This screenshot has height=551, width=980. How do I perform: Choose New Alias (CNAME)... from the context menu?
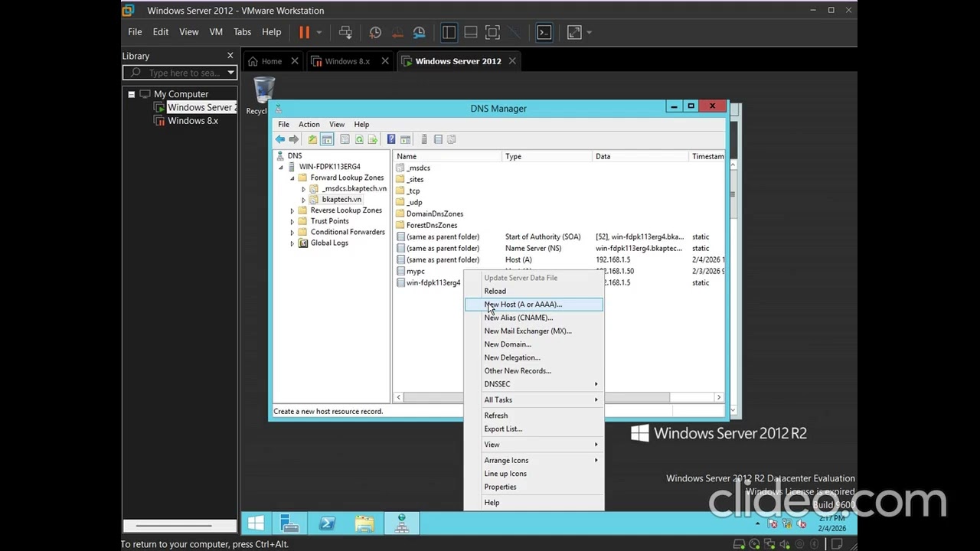click(534, 318)
